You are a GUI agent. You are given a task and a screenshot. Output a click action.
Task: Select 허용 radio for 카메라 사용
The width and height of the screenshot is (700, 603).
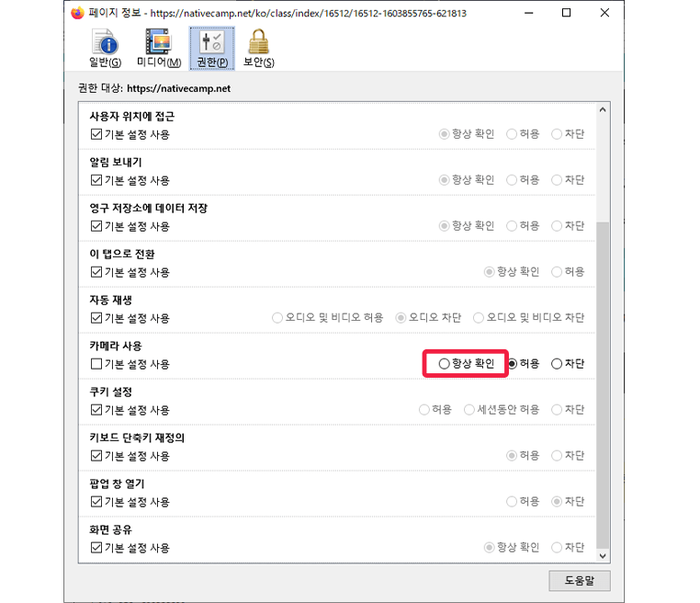pyautogui.click(x=513, y=364)
